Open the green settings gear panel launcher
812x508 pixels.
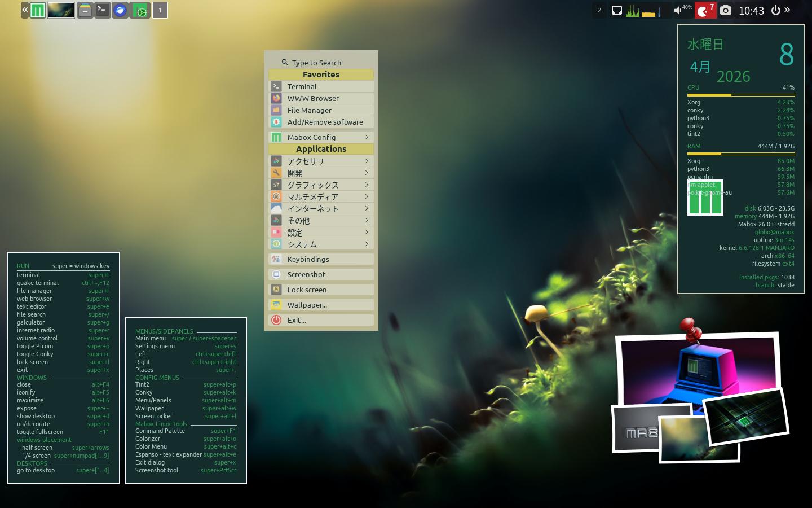click(x=140, y=10)
